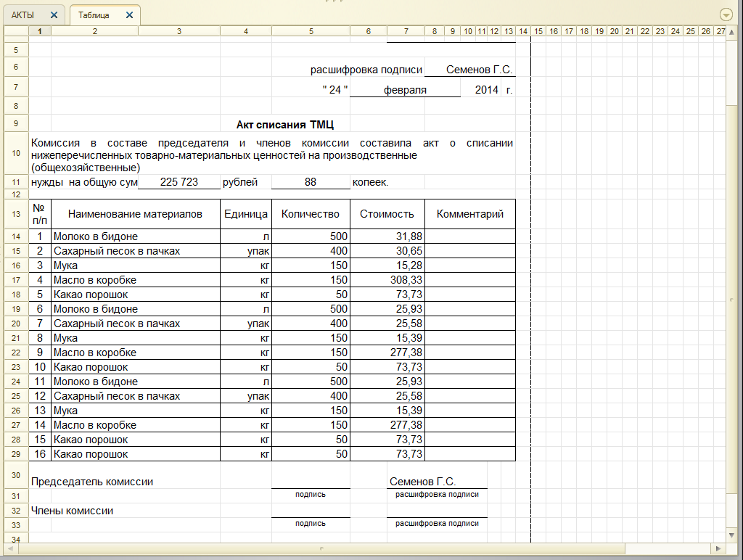Select row header 9
The image size is (743, 560).
[x=16, y=123]
